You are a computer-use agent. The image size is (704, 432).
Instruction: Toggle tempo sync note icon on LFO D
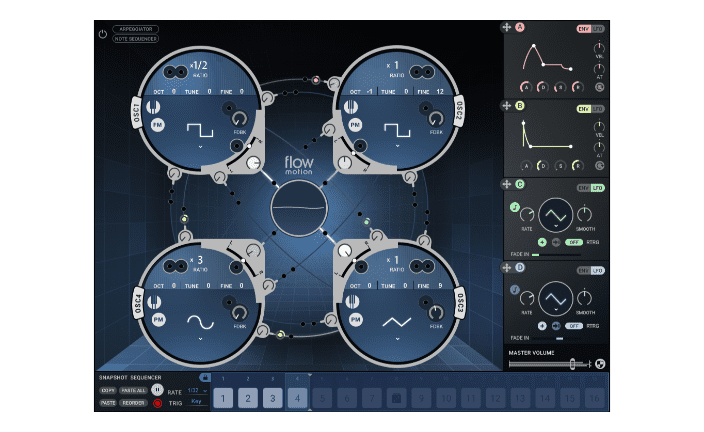coord(515,290)
